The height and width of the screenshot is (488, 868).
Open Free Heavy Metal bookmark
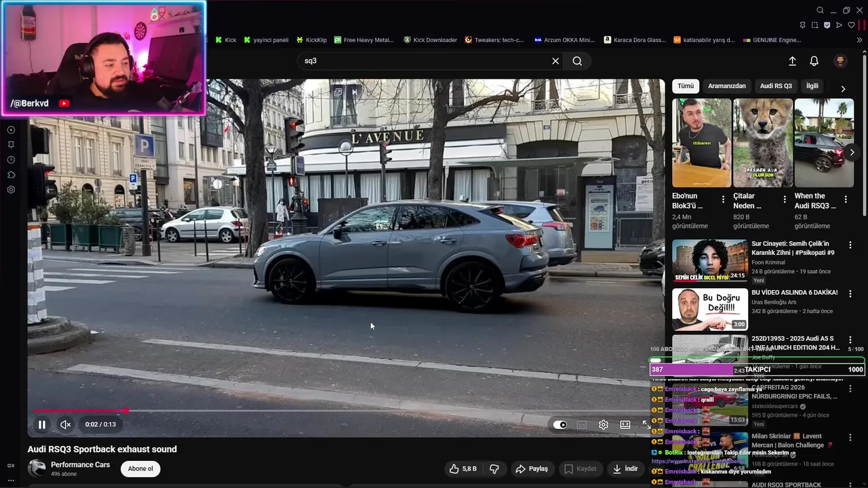[363, 40]
